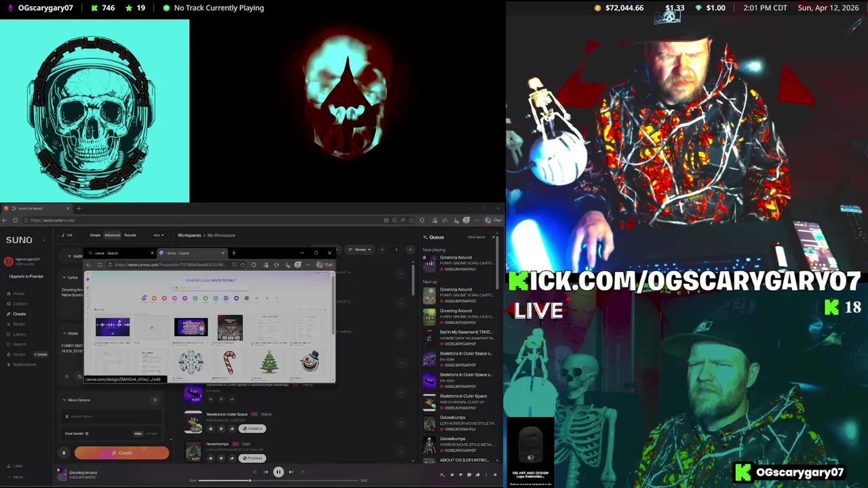This screenshot has width=868, height=488.
Task: Open the Newest sort dropdown
Action: [361, 249]
